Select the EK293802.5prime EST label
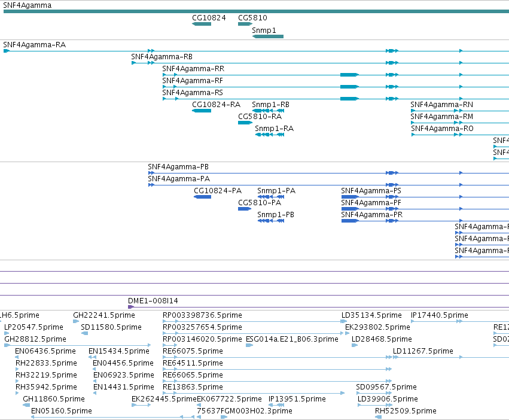509x420 pixels. pos(377,327)
